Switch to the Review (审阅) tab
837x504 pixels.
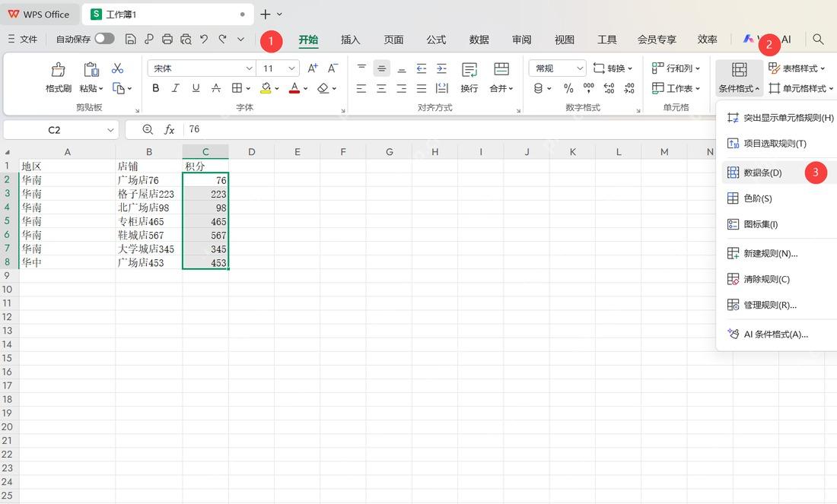pos(521,40)
